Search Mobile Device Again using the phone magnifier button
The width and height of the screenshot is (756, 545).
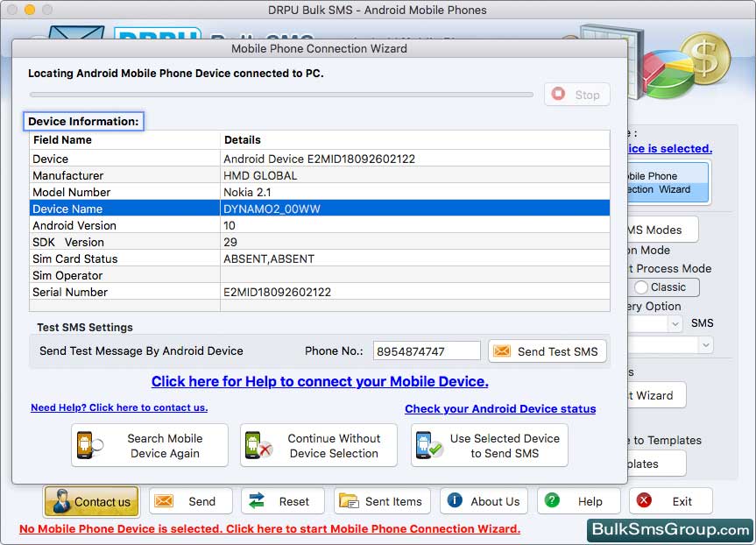150,445
